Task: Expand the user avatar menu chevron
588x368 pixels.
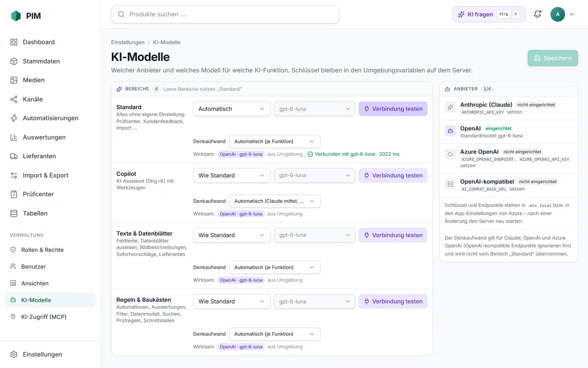Action: tap(572, 14)
